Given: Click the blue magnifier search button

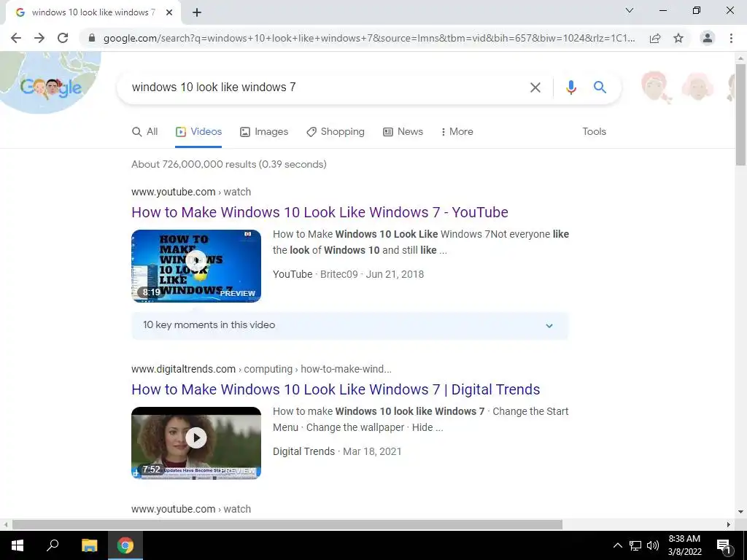Looking at the screenshot, I should [600, 87].
